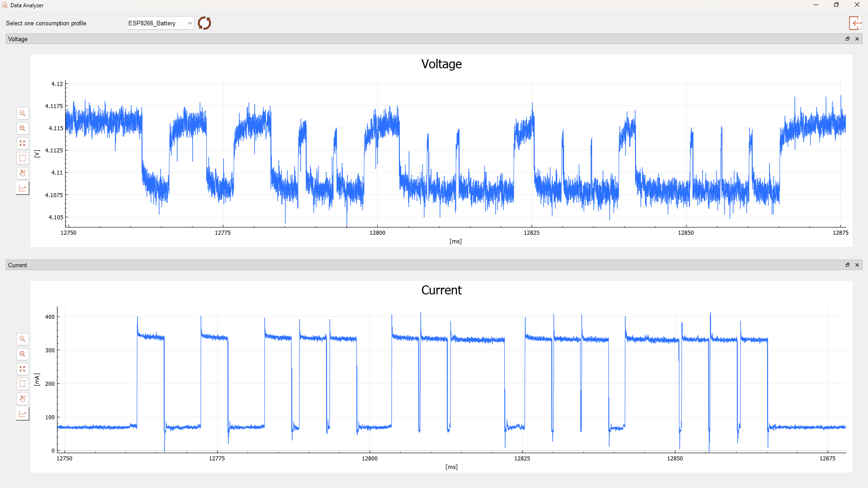Open the ESP8266_Battery profile dropdown
The height and width of the screenshot is (488, 868).
click(x=160, y=23)
